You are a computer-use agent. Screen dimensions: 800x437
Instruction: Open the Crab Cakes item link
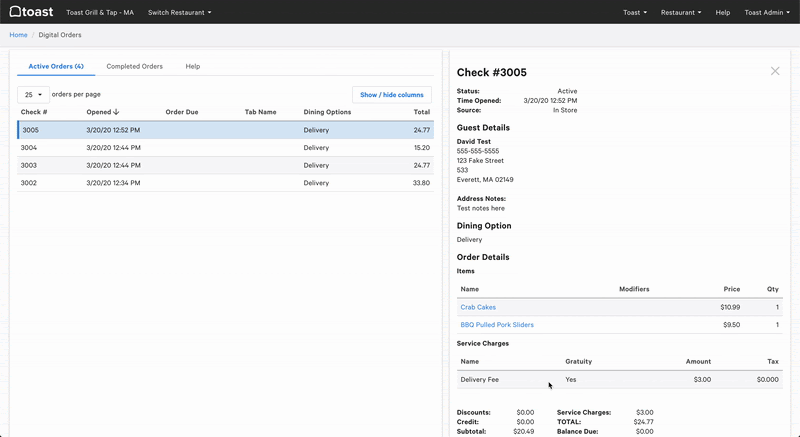click(x=478, y=307)
